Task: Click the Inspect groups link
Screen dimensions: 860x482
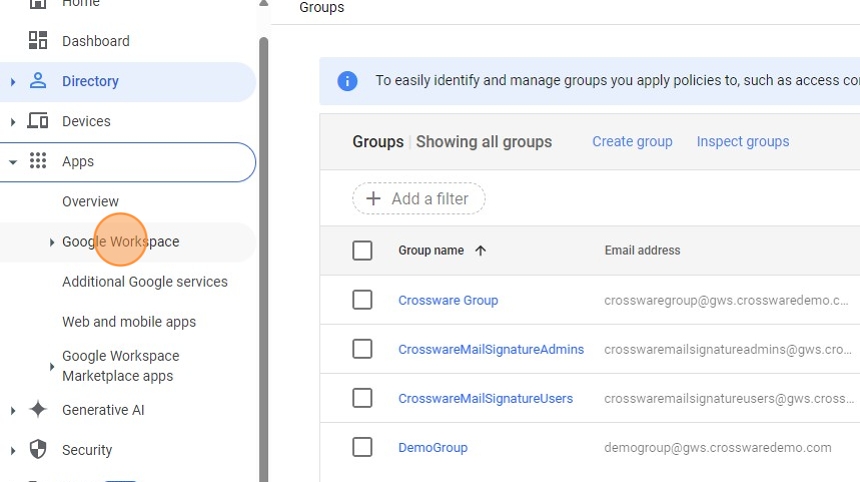Action: click(x=742, y=141)
